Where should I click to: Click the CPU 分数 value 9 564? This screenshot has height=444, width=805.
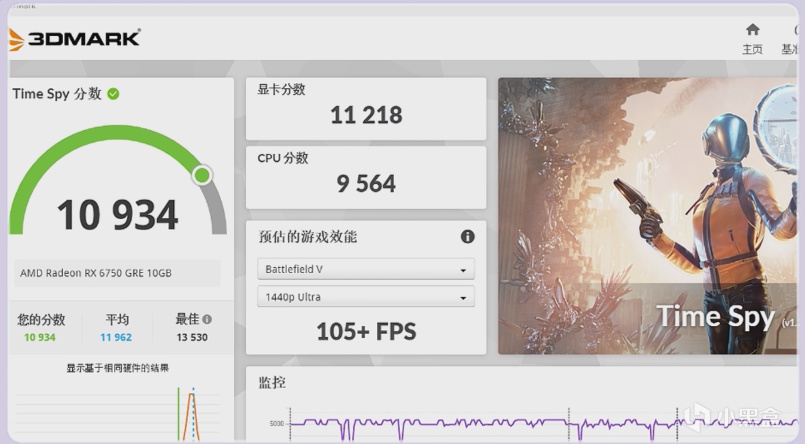click(366, 183)
